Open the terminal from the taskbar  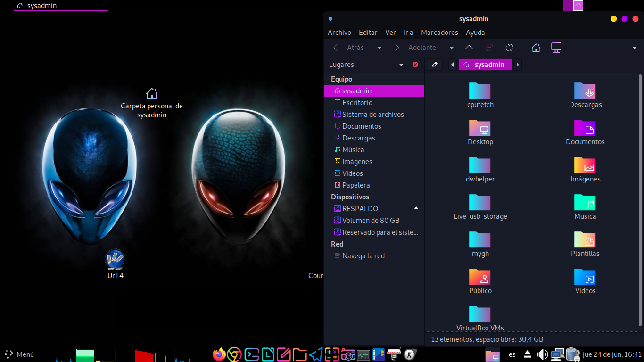coord(251,354)
